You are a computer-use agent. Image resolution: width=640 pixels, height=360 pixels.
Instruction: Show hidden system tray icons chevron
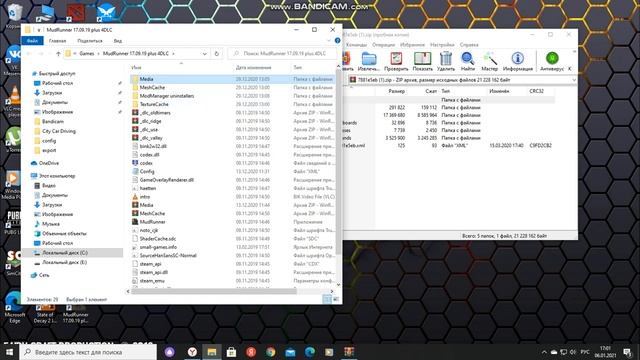544,352
